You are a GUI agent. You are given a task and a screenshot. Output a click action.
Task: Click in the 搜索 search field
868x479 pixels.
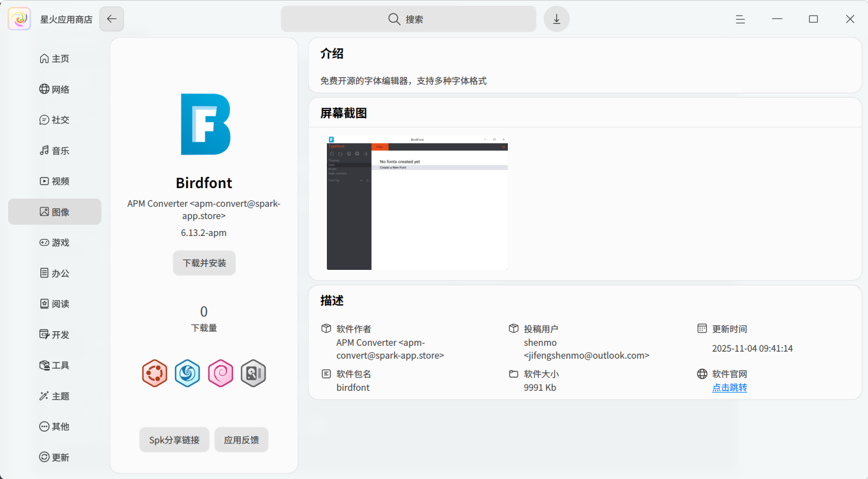click(409, 19)
